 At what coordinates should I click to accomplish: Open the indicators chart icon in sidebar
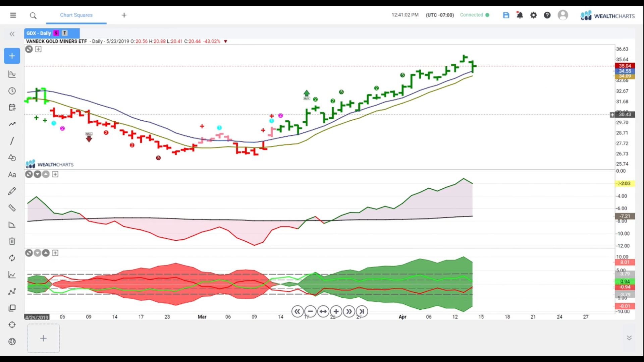12,74
